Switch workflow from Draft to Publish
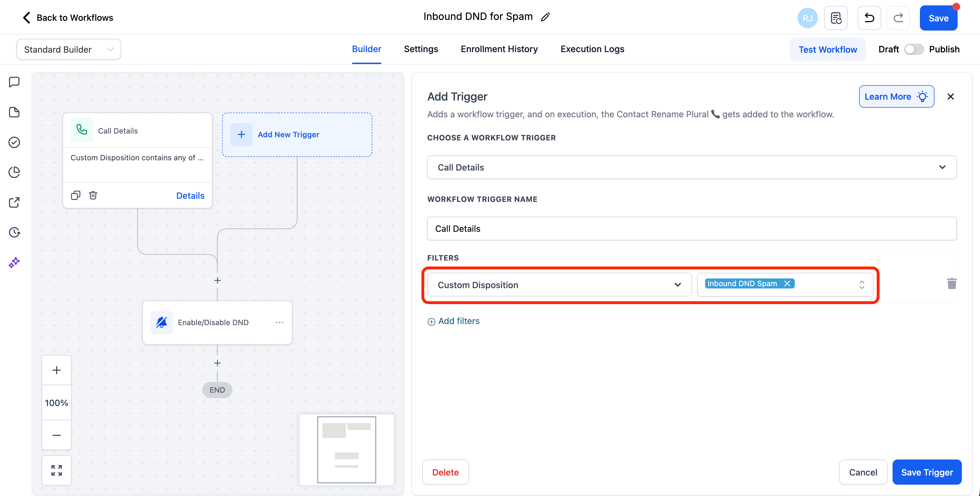Image resolution: width=980 pixels, height=496 pixels. click(914, 49)
